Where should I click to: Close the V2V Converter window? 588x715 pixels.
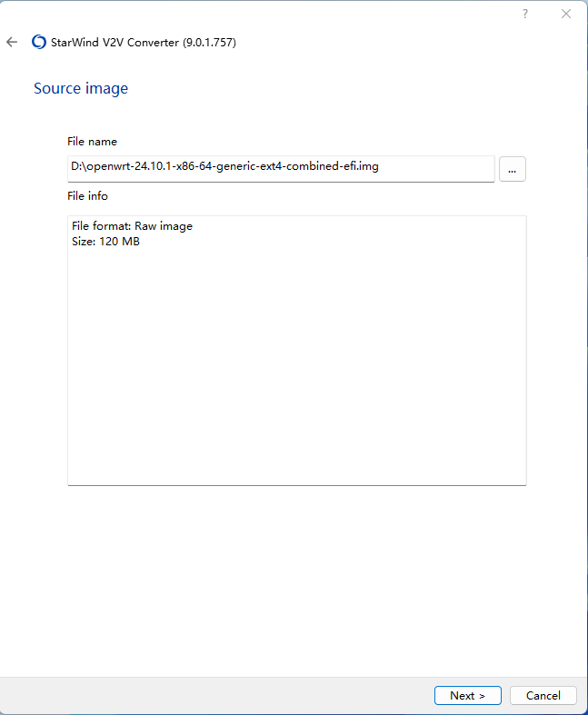pyautogui.click(x=566, y=14)
